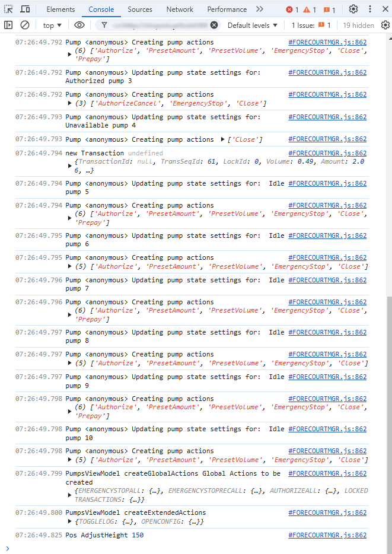Expand pump actions array logged at 07:26:49.796
Image resolution: width=392 pixels, height=554 pixels.
(x=69, y=314)
